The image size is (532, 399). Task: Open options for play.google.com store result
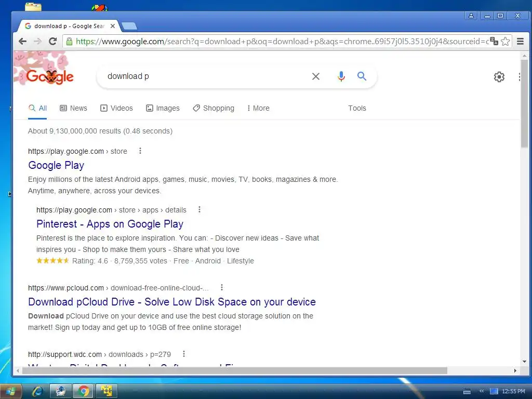[x=140, y=151]
